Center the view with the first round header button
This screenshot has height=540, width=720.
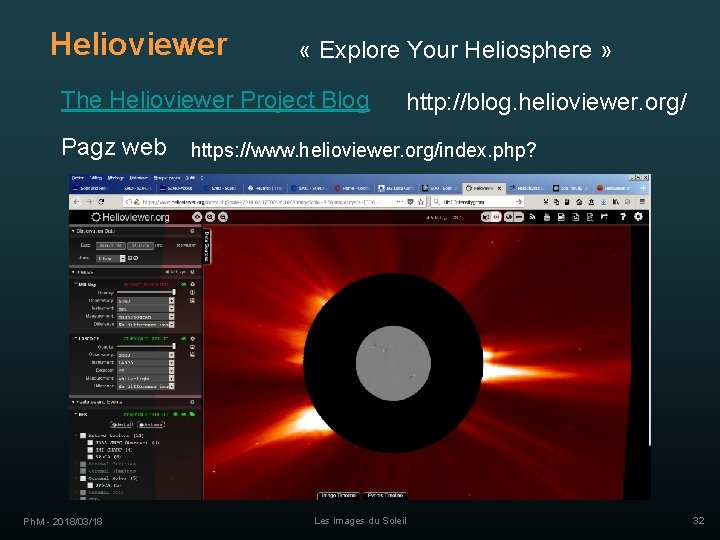click(197, 217)
